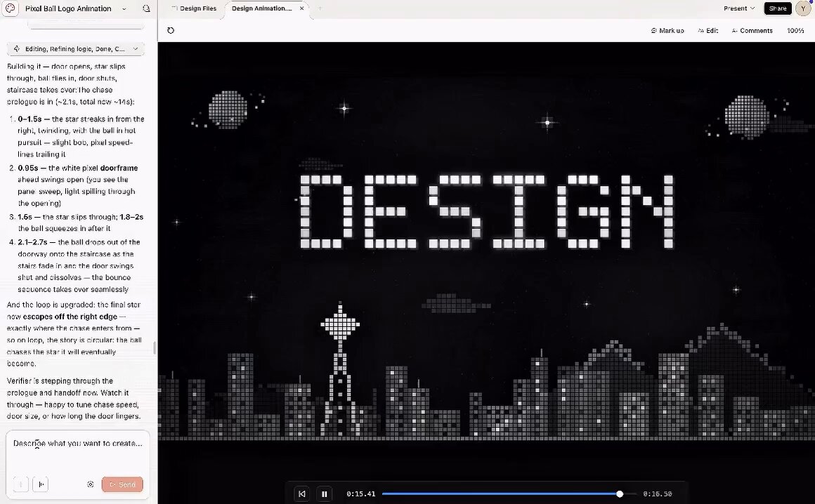This screenshot has height=504, width=815.
Task: Click the Send button
Action: [x=122, y=484]
